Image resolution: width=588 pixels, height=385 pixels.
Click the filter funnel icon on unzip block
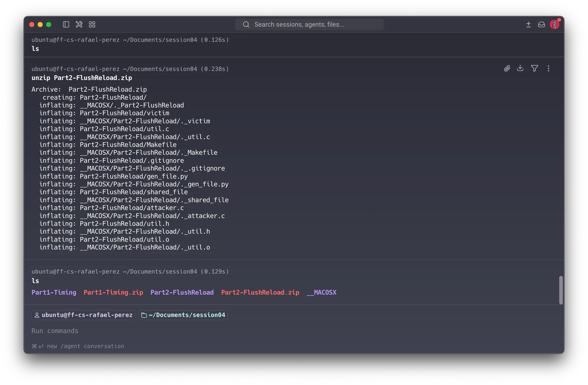pyautogui.click(x=534, y=68)
